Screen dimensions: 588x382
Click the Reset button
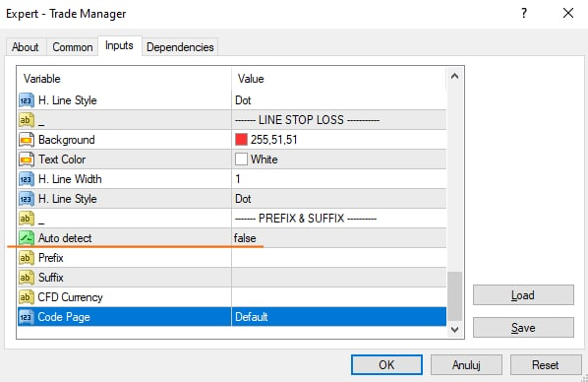(546, 364)
